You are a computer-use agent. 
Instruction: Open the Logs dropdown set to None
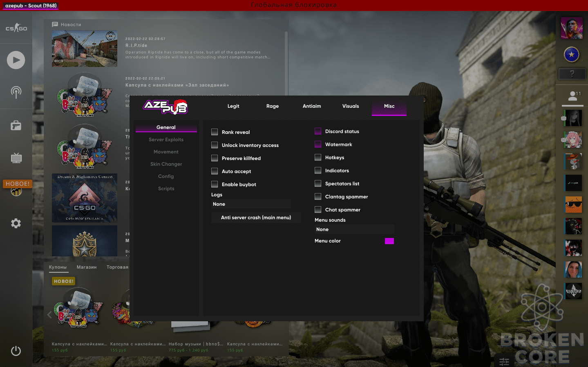click(x=251, y=204)
